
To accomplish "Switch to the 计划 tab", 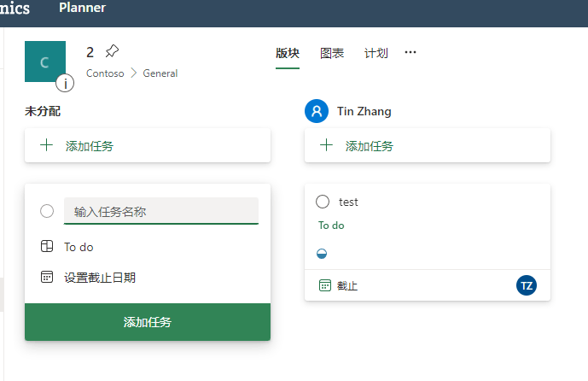I will [x=376, y=53].
